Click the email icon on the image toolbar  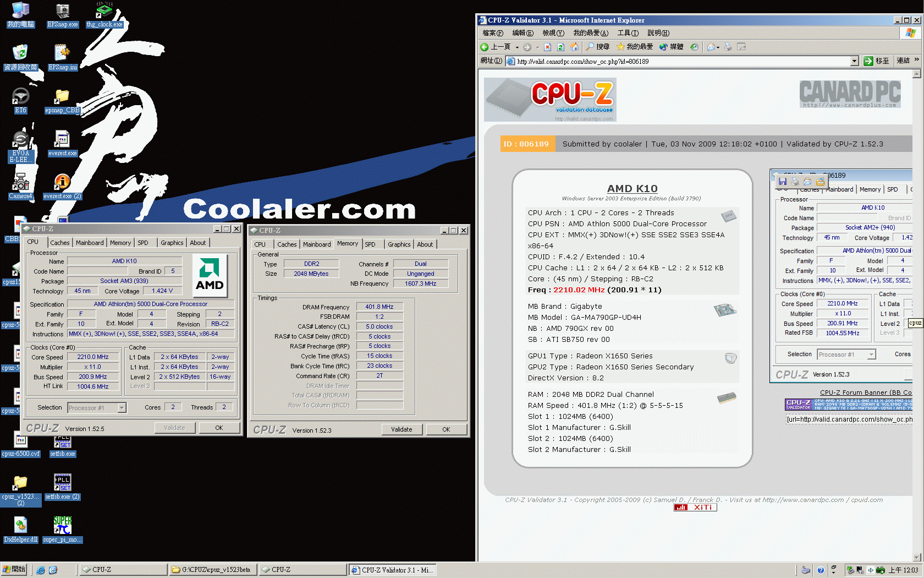807,181
